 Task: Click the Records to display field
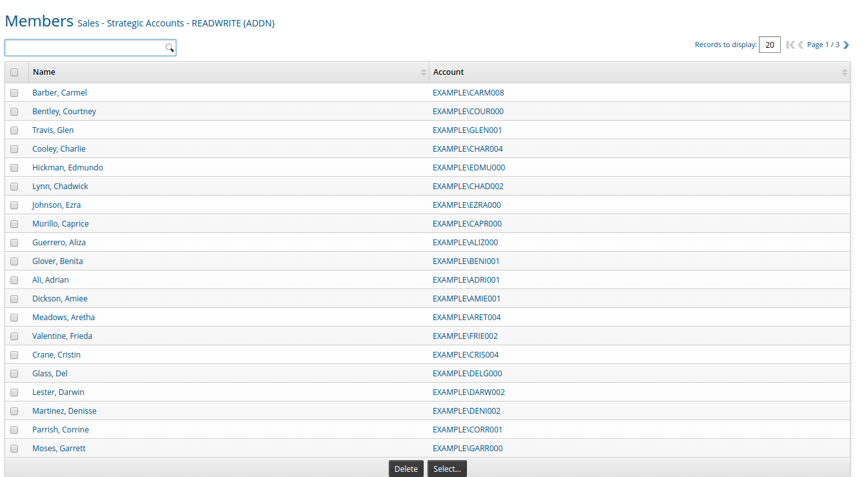coord(769,45)
